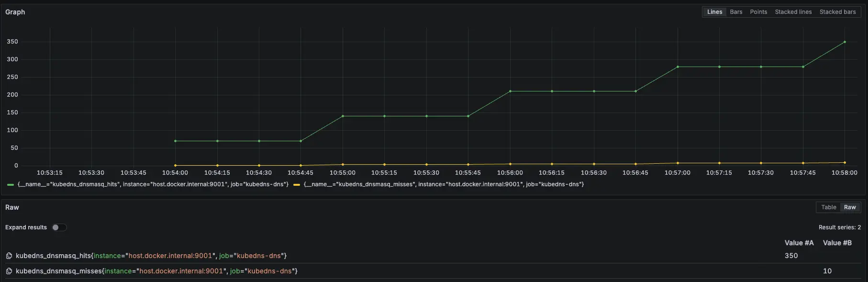Toggle kubedns_dnsmasq_misses series via legend label
868x282 pixels.
[444, 184]
